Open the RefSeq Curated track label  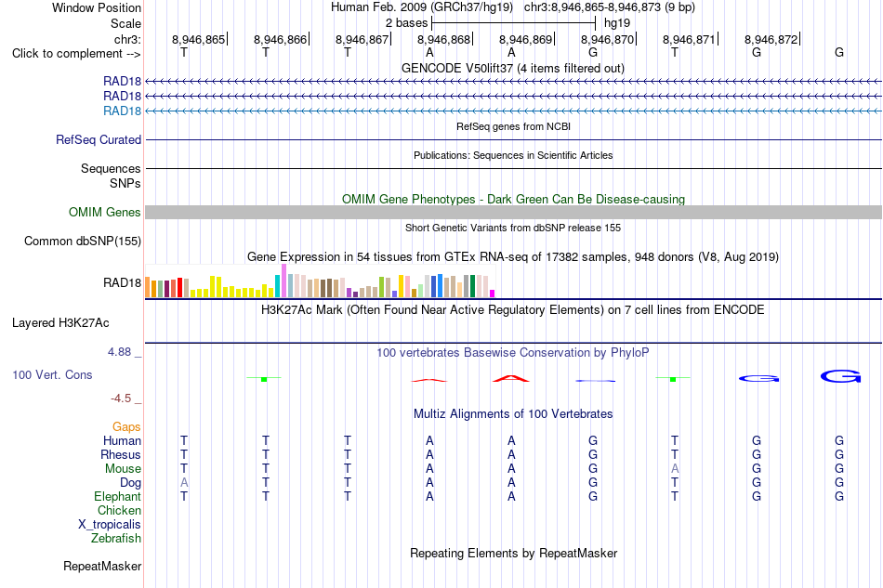[99, 139]
